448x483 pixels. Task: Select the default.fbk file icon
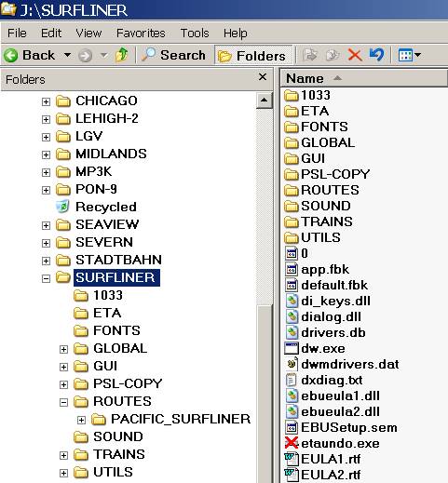(x=292, y=285)
